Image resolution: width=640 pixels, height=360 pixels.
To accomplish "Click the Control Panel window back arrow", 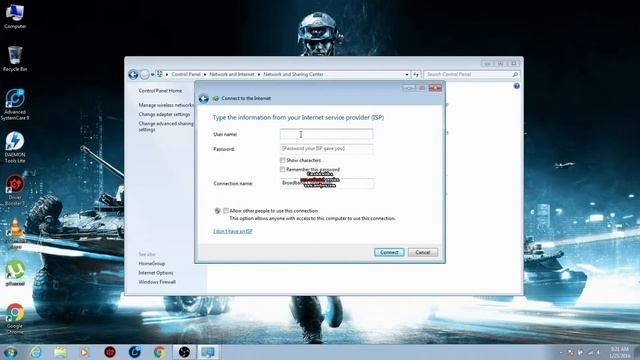I will 133,74.
